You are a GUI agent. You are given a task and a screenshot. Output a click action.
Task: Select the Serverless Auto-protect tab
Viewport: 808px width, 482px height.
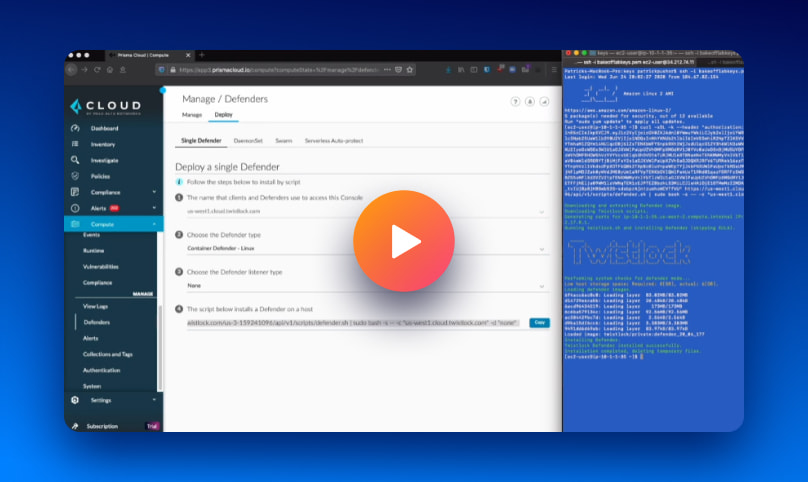[334, 142]
